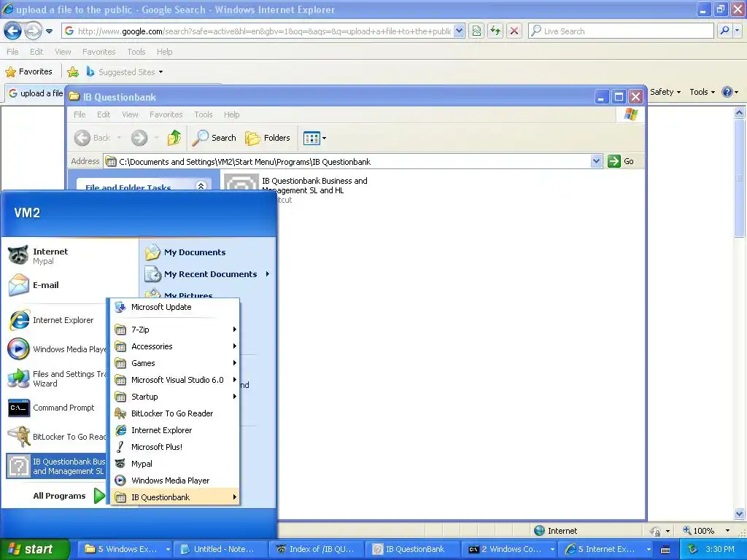
Task: Click the browser page vertical scrollbar down arrow
Action: (x=739, y=513)
